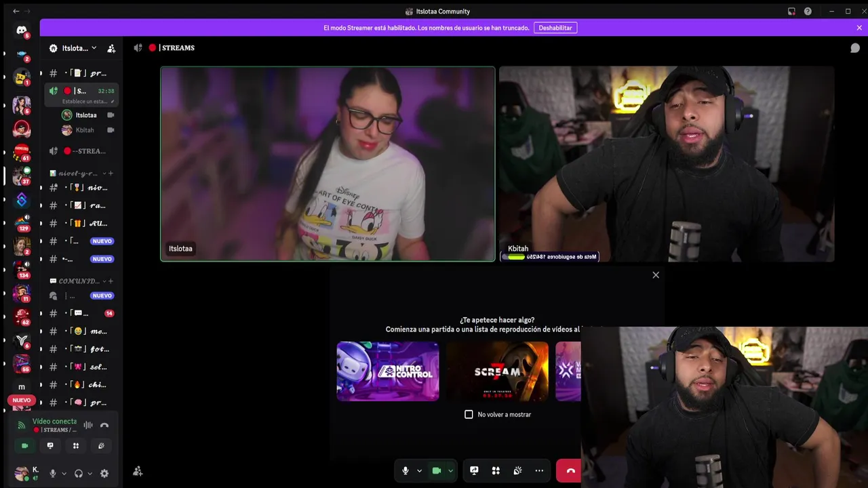Open the channel with 14 unread badge

[x=81, y=313]
